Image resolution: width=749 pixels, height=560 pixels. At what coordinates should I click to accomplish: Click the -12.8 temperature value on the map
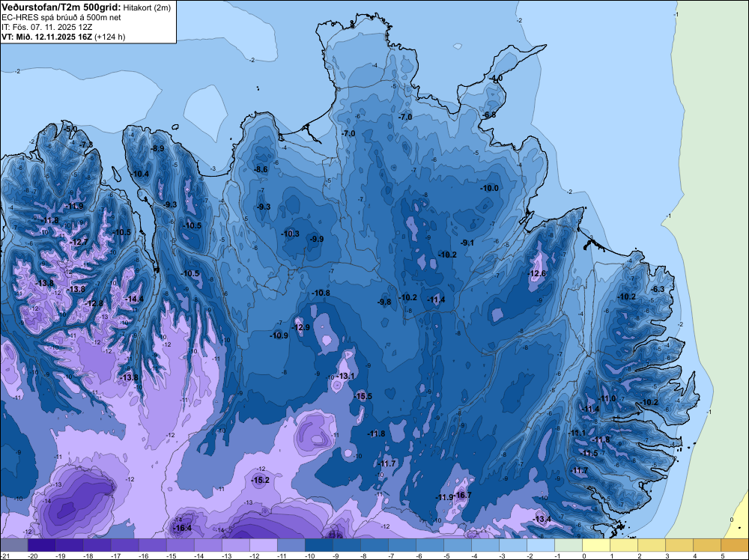click(x=94, y=304)
